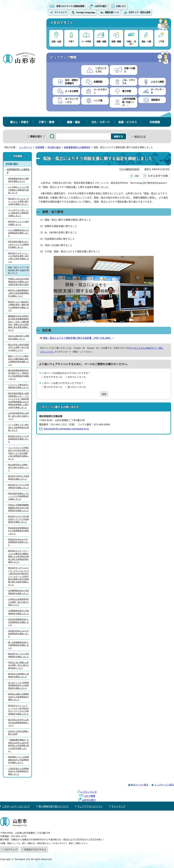Click the 検索する search button

tap(119, 136)
